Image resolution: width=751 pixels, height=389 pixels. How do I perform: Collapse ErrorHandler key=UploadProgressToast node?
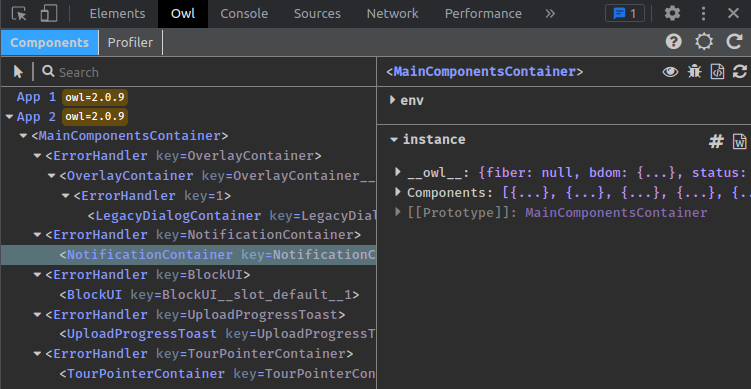38,315
